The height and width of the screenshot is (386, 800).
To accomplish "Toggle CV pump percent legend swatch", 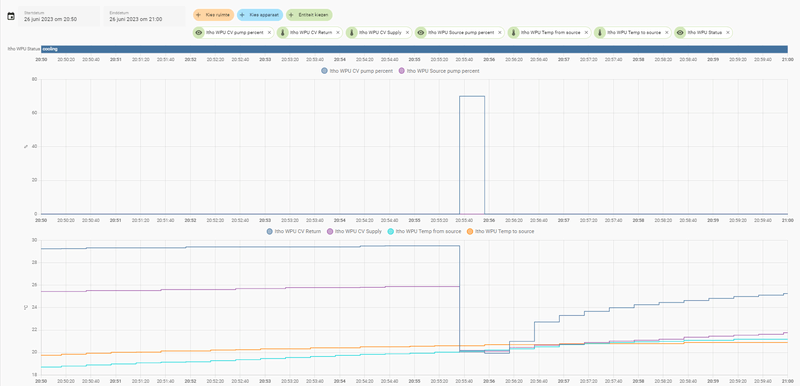I will point(324,71).
